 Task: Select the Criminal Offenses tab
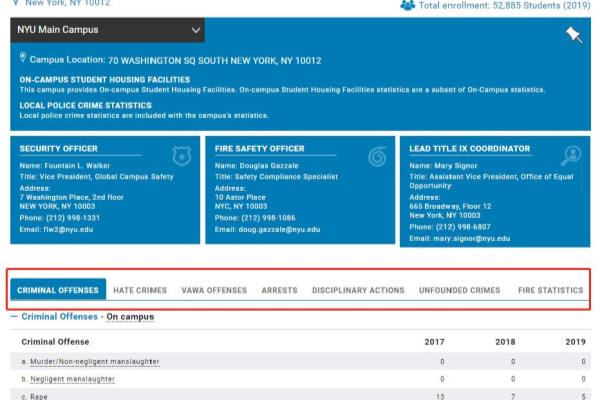pos(58,290)
